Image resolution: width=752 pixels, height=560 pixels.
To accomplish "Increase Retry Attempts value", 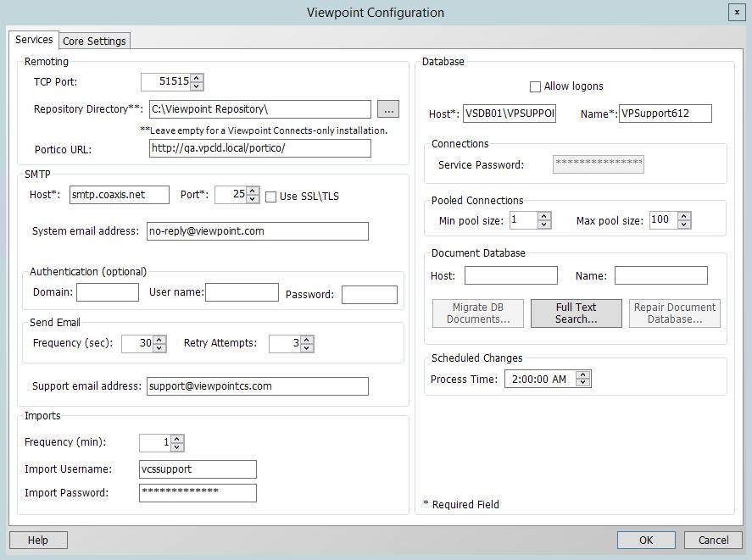I will click(x=308, y=340).
